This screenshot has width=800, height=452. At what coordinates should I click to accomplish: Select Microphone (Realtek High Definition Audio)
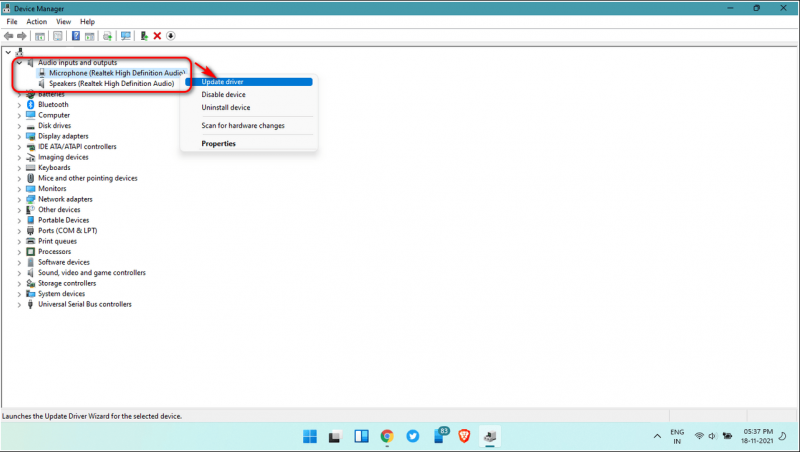[117, 73]
